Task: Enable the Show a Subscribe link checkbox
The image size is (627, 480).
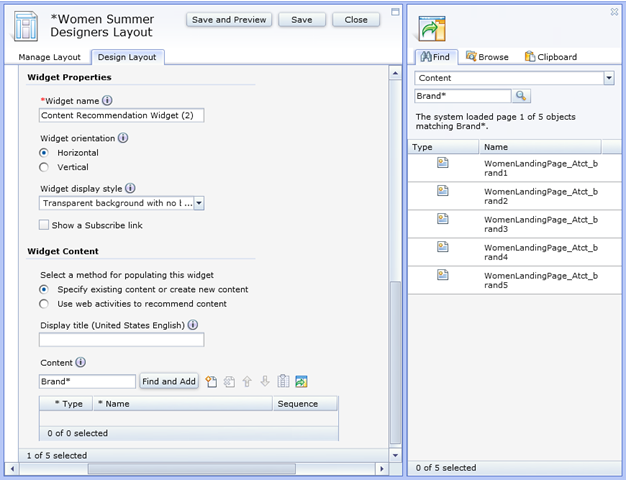Action: 44,225
